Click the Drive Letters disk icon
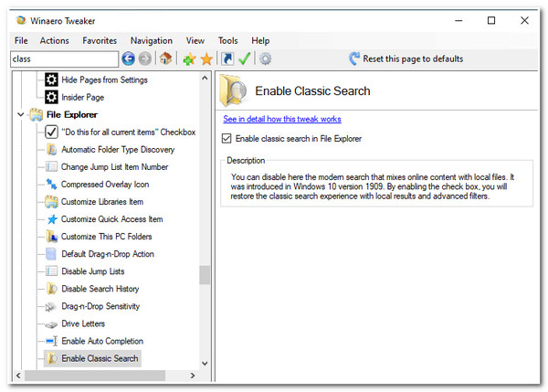The height and width of the screenshot is (392, 548). (51, 325)
